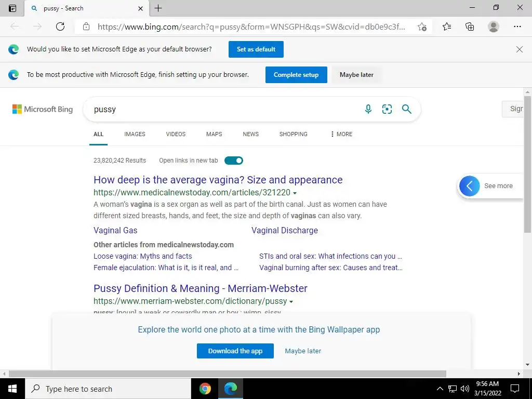Choose Maybe later for browser setup
Screen dimensions: 532x399
356,75
